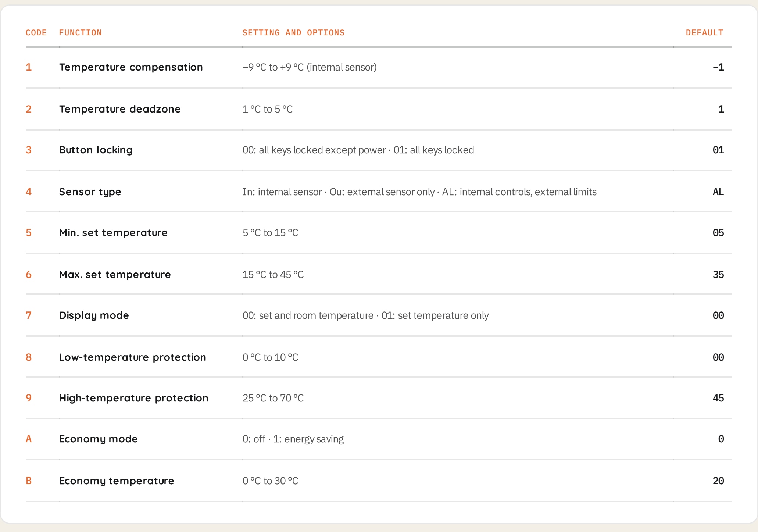Click the Button locking function name
This screenshot has width=758, height=532.
click(96, 150)
